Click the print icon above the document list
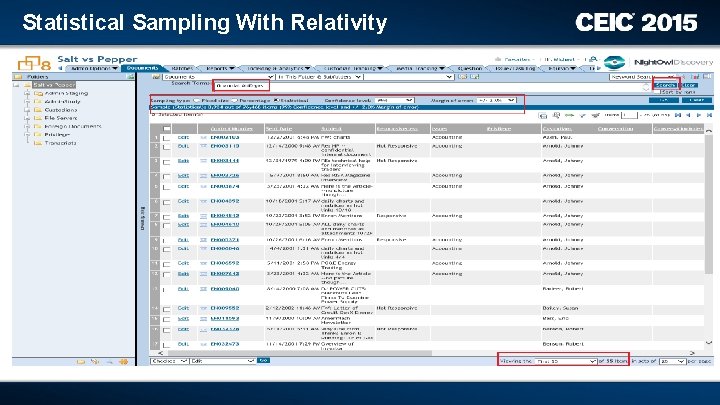The width and height of the screenshot is (720, 405). click(x=543, y=115)
